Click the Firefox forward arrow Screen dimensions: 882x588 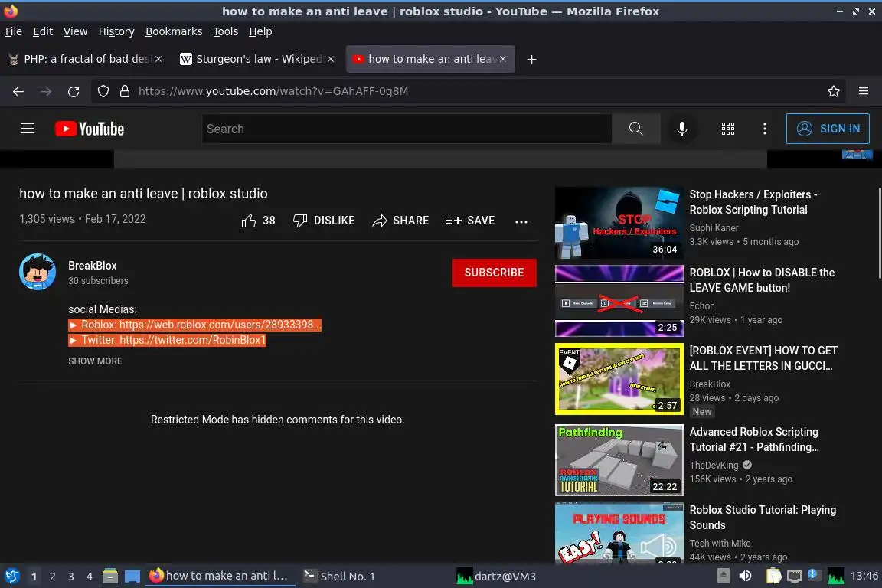click(46, 91)
